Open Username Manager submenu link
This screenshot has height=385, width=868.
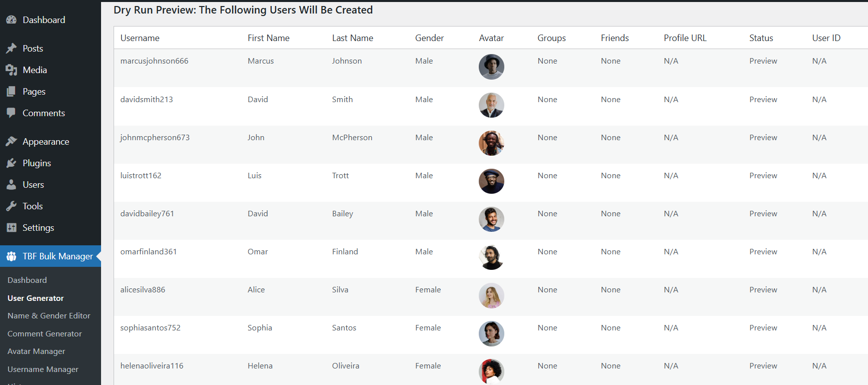(43, 369)
